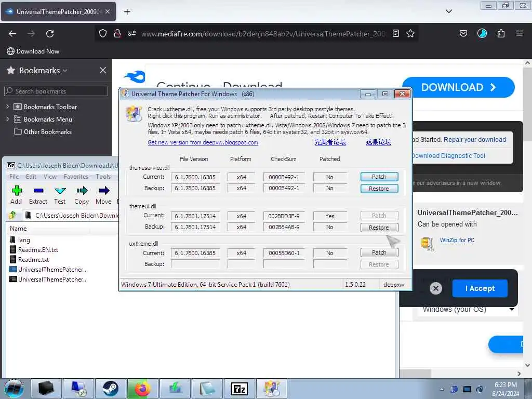Click the Name column header in 7-Zip
The width and height of the screenshot is (532, 399).
coord(47,229)
